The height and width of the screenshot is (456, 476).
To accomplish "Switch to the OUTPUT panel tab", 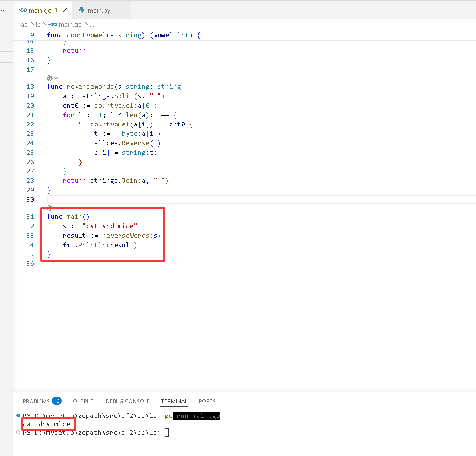I will tap(83, 401).
